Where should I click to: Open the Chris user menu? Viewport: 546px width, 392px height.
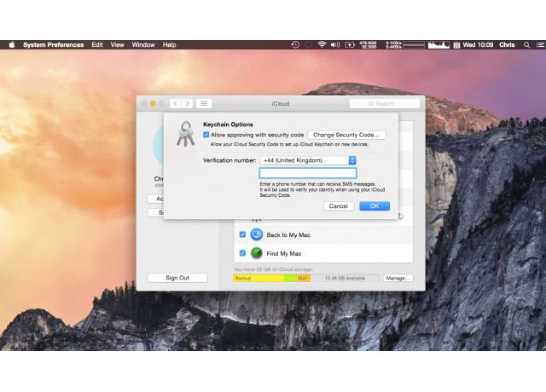(x=507, y=45)
